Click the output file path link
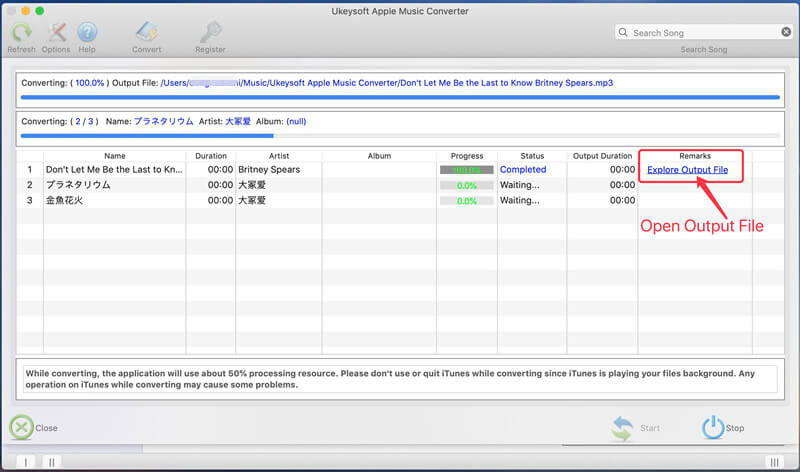The height and width of the screenshot is (472, 800). pyautogui.click(x=387, y=83)
